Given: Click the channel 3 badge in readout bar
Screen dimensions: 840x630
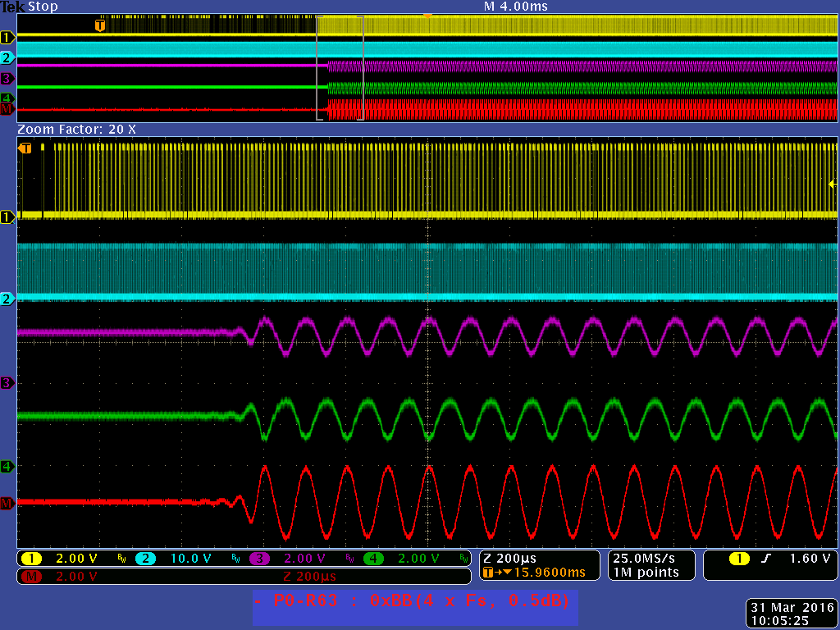Looking at the screenshot, I should tap(259, 559).
